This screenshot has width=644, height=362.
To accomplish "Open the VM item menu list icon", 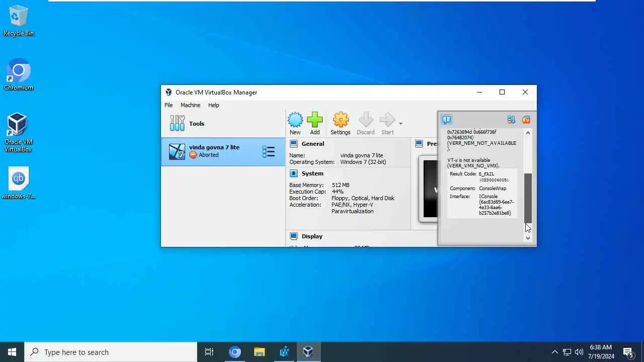I will (x=269, y=152).
